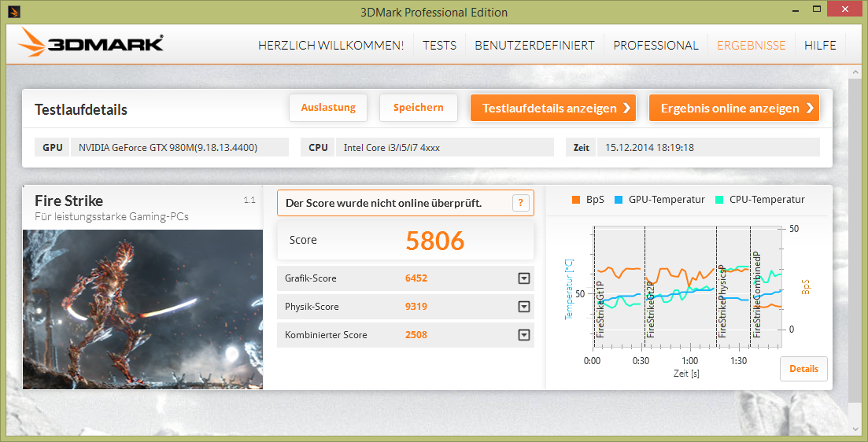Image resolution: width=868 pixels, height=442 pixels.
Task: Click the green CPU-Temperatur legend swatch
Action: 719,200
